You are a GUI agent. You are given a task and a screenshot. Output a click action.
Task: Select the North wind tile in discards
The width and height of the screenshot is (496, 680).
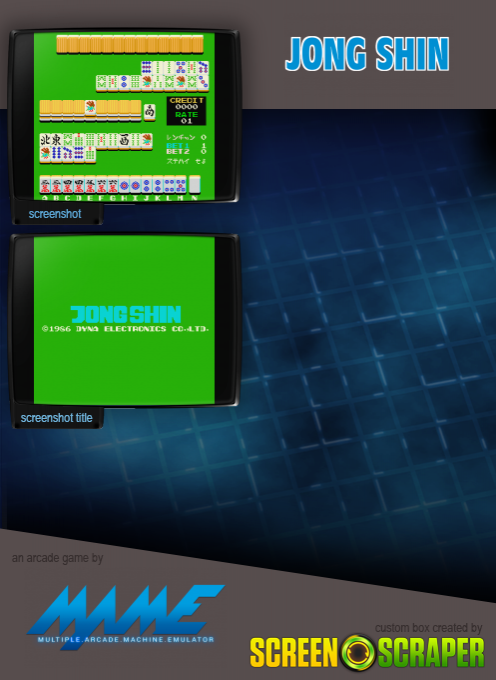point(45,140)
